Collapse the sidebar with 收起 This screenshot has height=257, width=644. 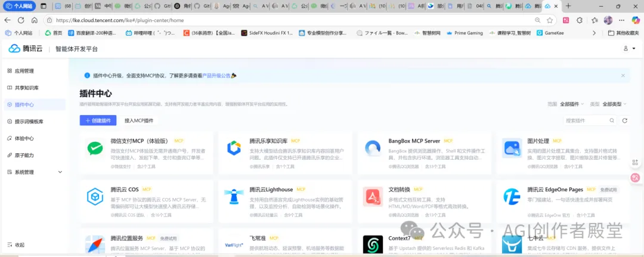(17, 244)
